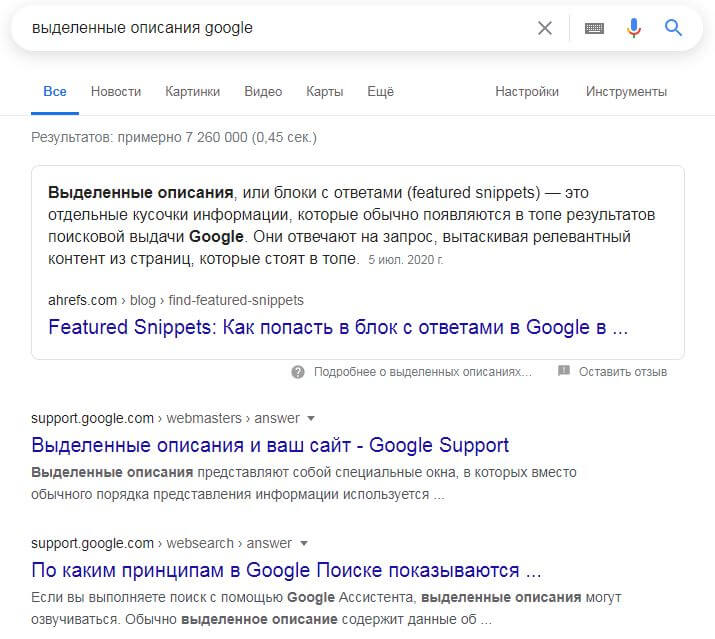Open the Видео results tab
The image size is (715, 639).
pos(263,92)
